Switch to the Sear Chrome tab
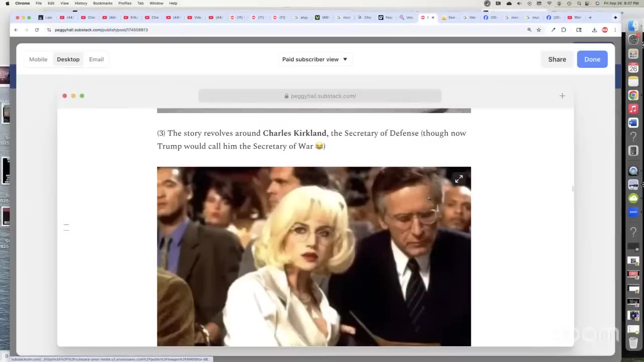The image size is (644, 362). [x=449, y=18]
